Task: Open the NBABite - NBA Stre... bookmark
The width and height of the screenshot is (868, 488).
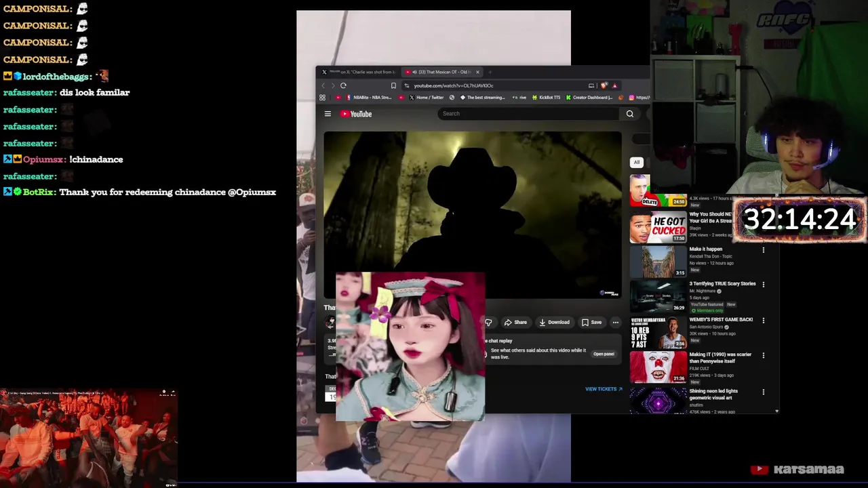Action: pos(370,98)
